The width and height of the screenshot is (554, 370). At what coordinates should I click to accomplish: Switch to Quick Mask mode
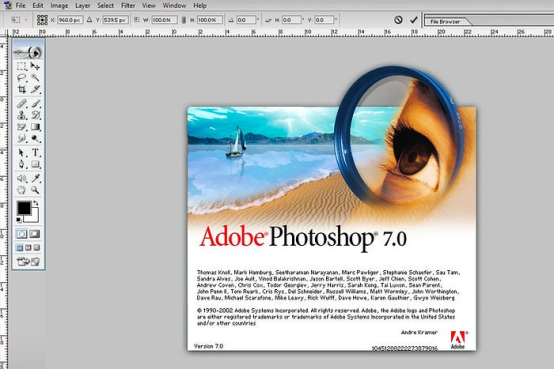tap(35, 234)
